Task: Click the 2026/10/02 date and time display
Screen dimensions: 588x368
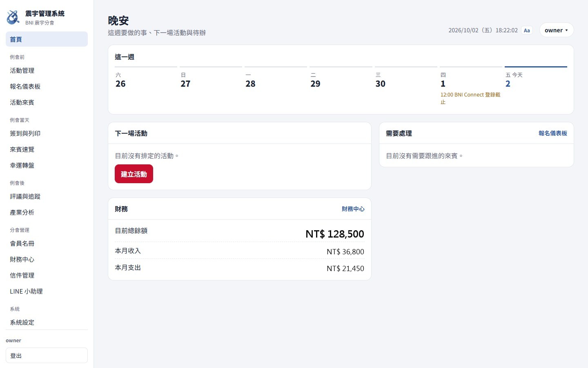Action: pyautogui.click(x=483, y=30)
